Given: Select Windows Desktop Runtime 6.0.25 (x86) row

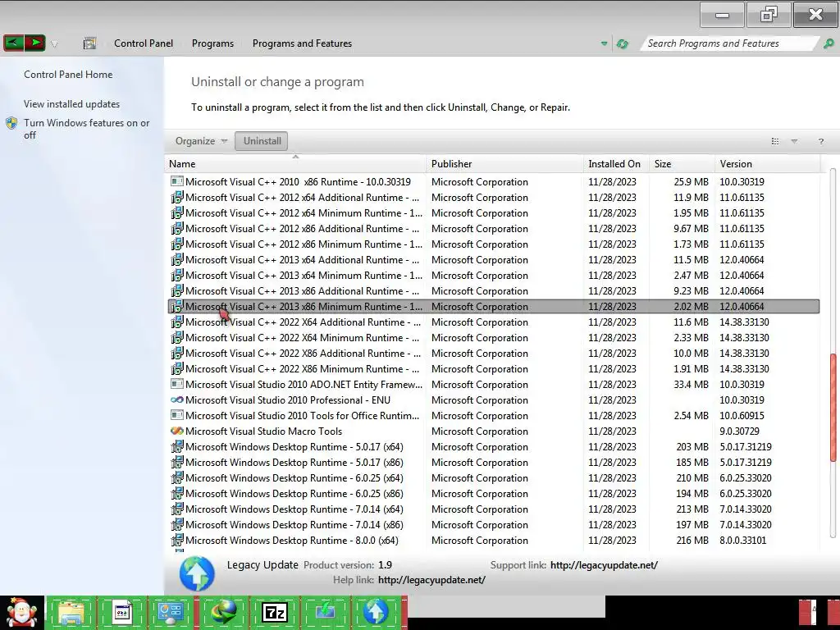Looking at the screenshot, I should (493, 493).
